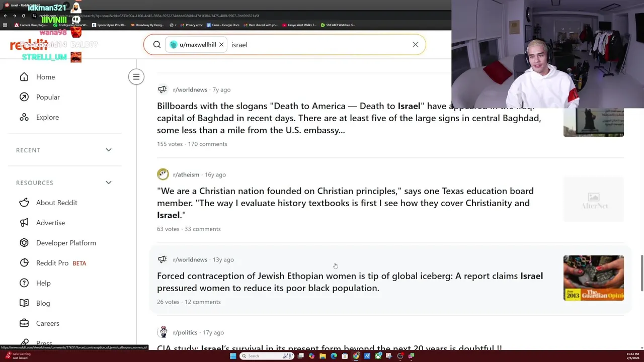Image resolution: width=644 pixels, height=362 pixels.
Task: Open the Forced contraception of Jewish Ethopian women post
Action: coord(350,282)
